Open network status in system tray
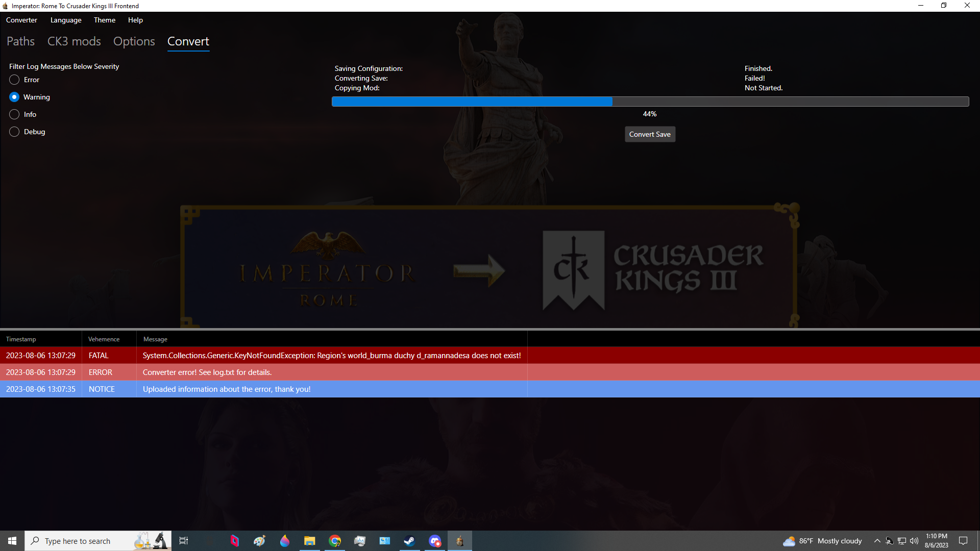This screenshot has width=980, height=551. pyautogui.click(x=902, y=541)
